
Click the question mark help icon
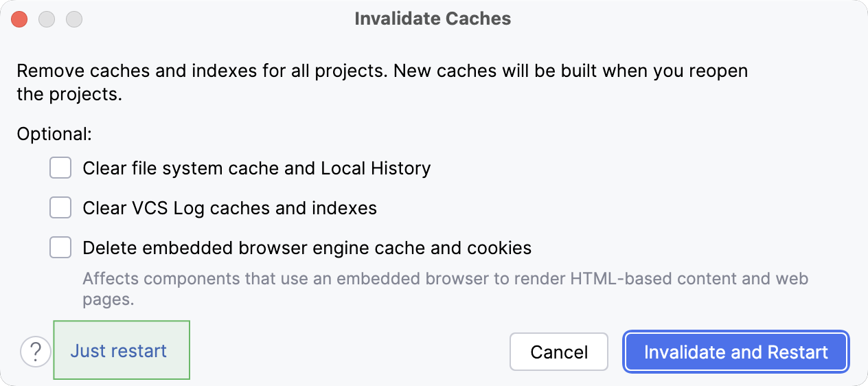click(x=36, y=352)
